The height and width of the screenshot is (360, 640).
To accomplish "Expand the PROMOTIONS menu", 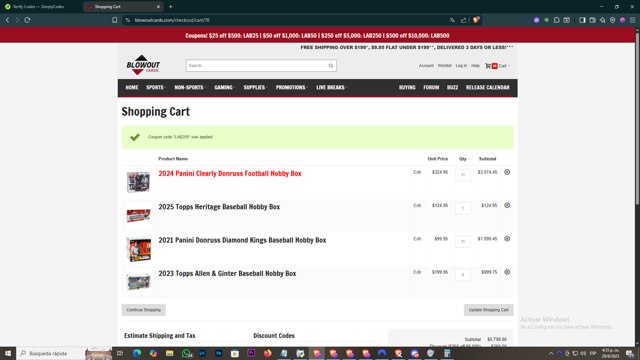I will pos(291,87).
